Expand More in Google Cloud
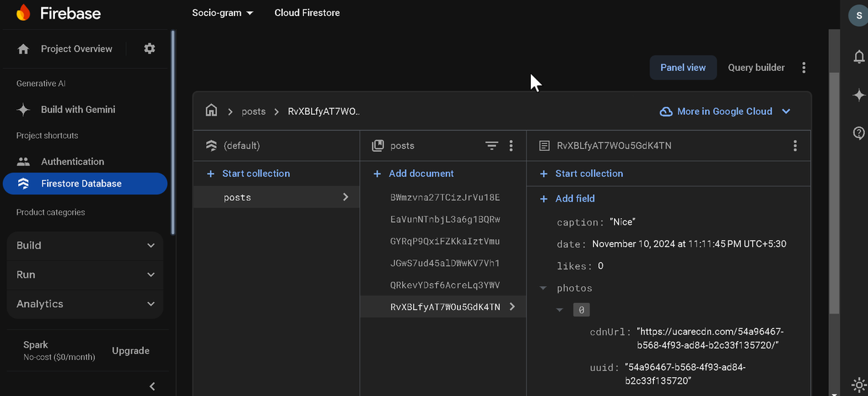Screen dimensions: 868x396 point(786,111)
